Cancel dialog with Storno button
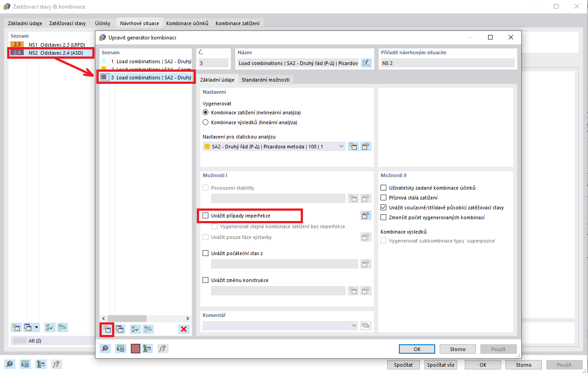The height and width of the screenshot is (373, 588). [x=458, y=349]
